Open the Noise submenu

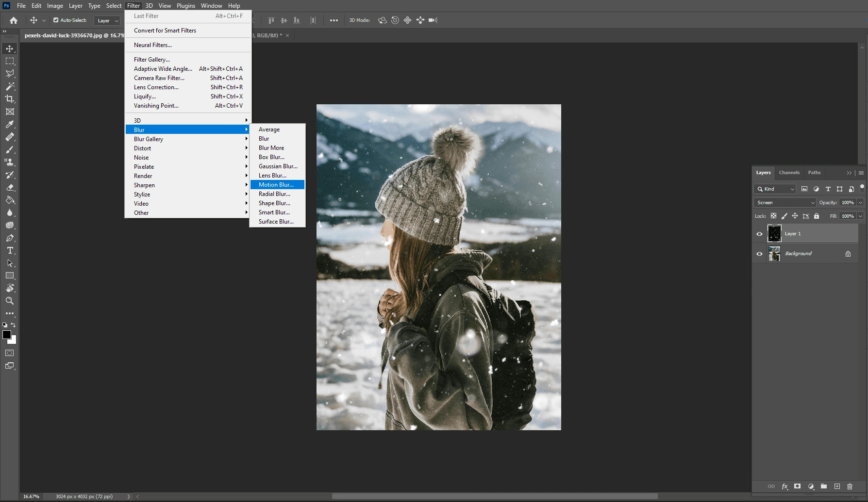tap(188, 158)
